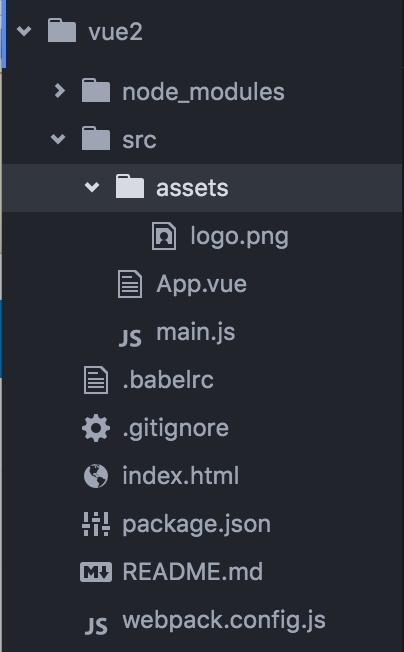Open the logo.png file
The image size is (404, 652).
point(239,237)
